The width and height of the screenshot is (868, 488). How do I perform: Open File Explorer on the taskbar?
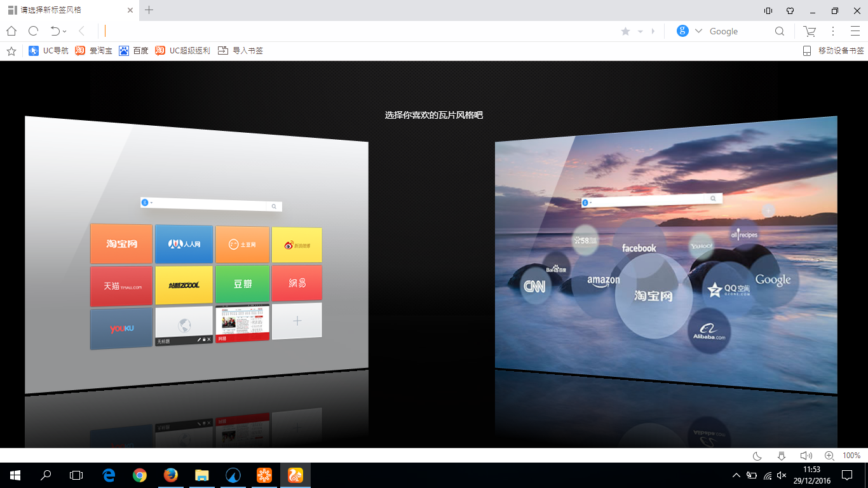[201, 475]
